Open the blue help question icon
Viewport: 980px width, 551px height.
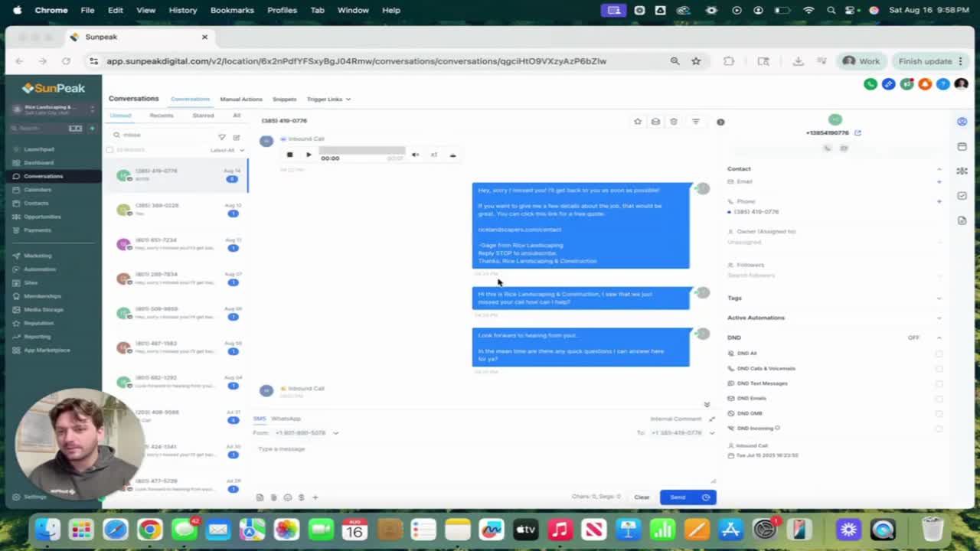pyautogui.click(x=943, y=84)
